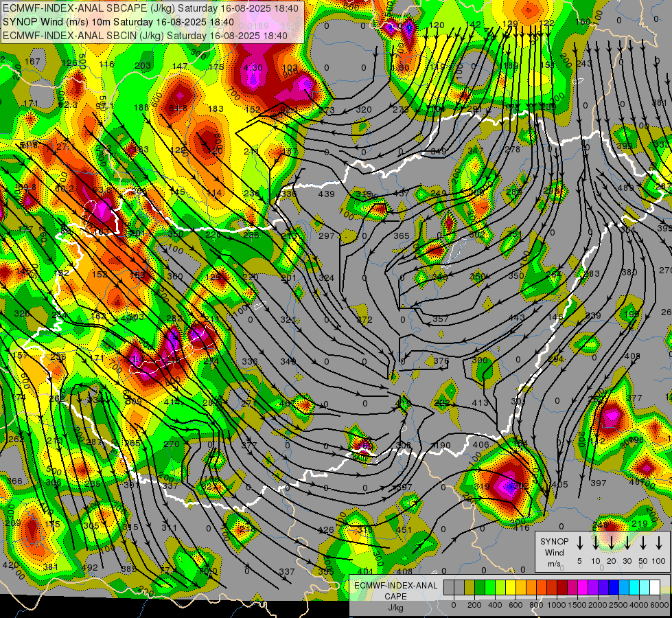The image size is (672, 618).
Task: Click the map value '376'
Action: [x=441, y=360]
